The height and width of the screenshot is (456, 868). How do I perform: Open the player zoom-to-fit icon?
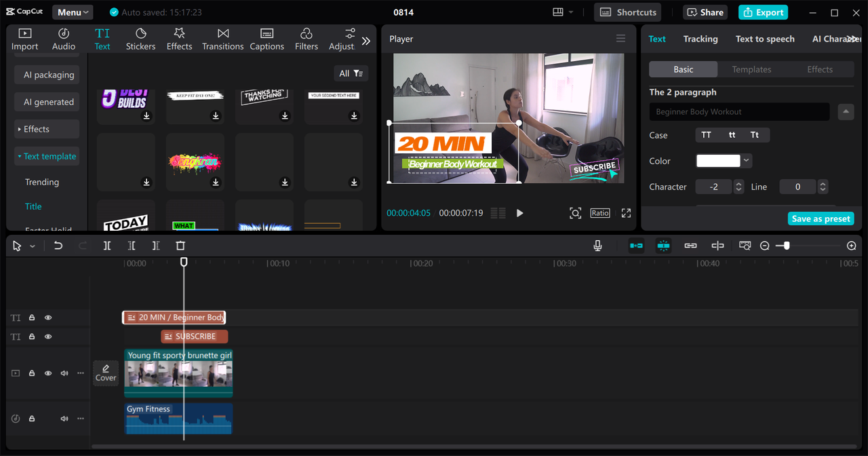(x=575, y=213)
